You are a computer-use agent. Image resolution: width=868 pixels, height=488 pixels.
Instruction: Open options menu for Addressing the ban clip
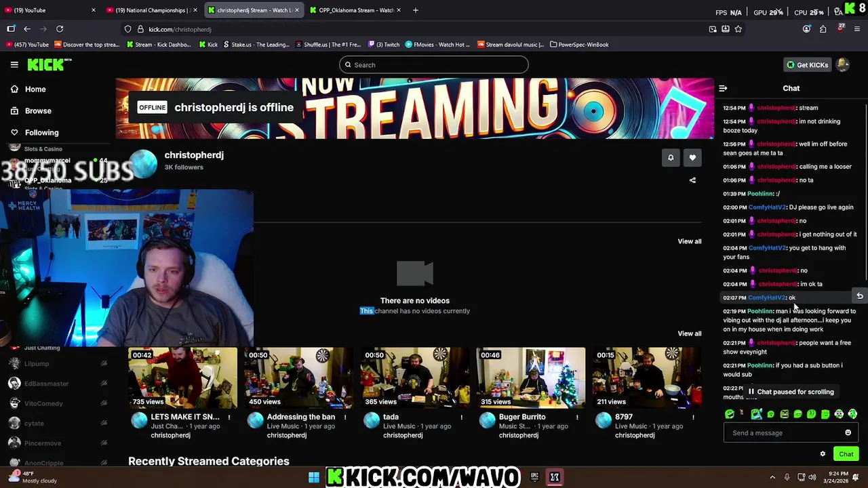tap(345, 418)
